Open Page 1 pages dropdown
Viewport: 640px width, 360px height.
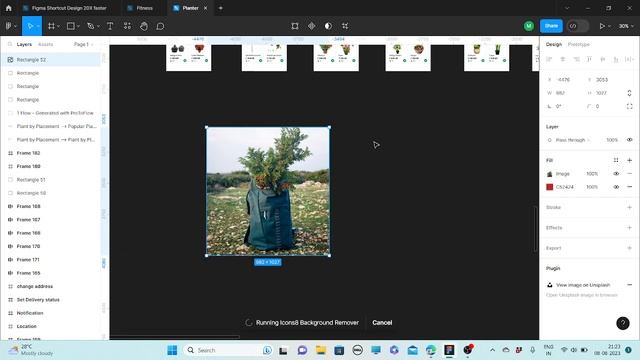83,44
